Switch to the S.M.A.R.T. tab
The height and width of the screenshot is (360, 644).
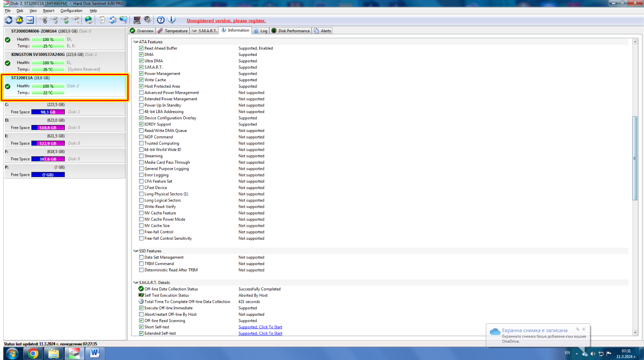pyautogui.click(x=204, y=31)
